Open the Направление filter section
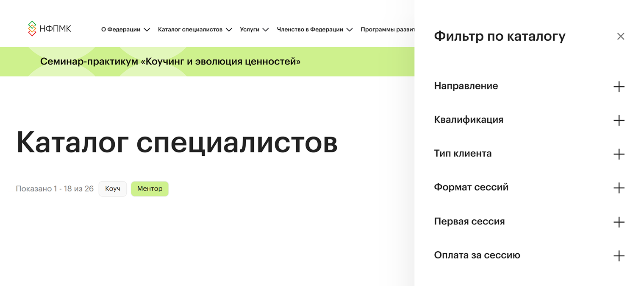644x286 pixels. [x=530, y=86]
